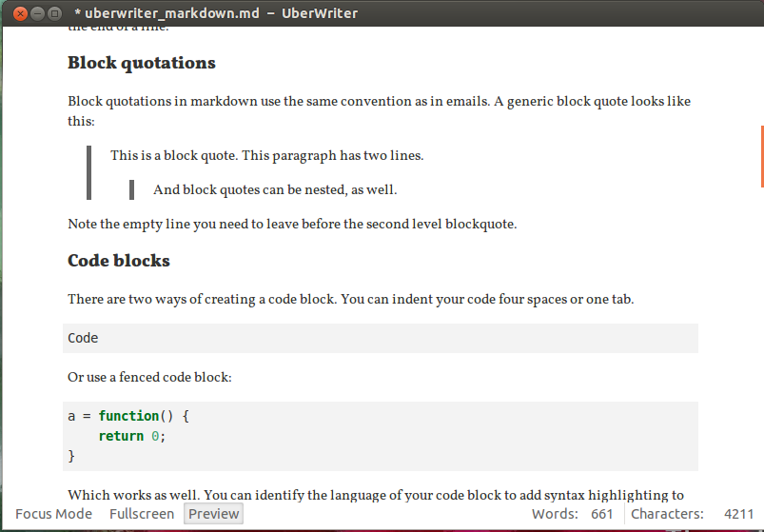Maximize the UberWriter window
Screen dimensions: 764x532
point(54,13)
